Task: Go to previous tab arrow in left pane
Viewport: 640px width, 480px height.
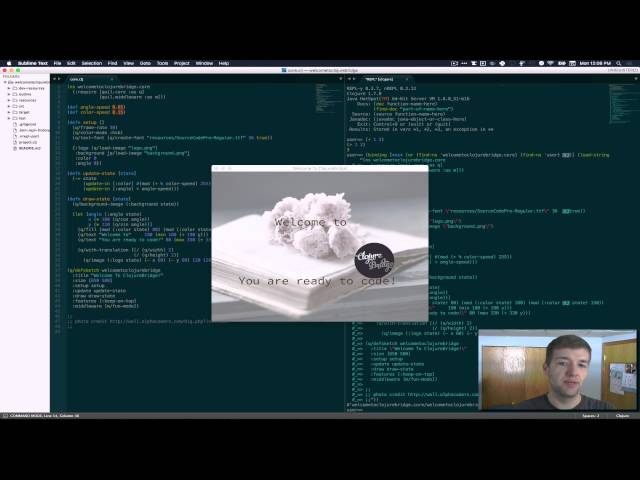Action: pos(54,79)
